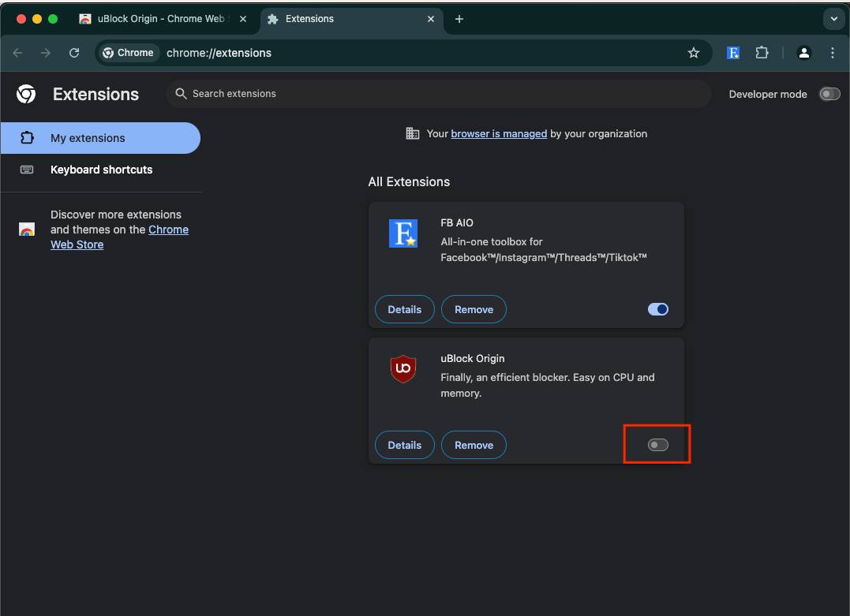This screenshot has width=850, height=616.
Task: Click the 'All Extensions' heading text
Action: (409, 181)
